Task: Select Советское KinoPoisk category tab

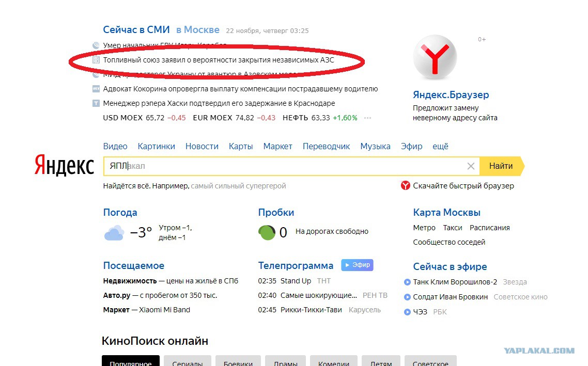Action: (x=430, y=361)
